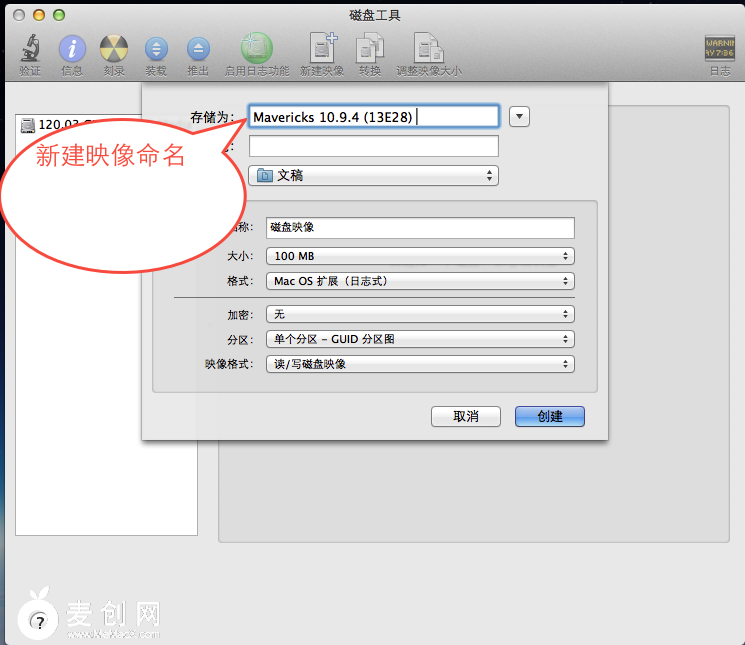Click the Mount toolbar icon
745x645 pixels.
156,49
